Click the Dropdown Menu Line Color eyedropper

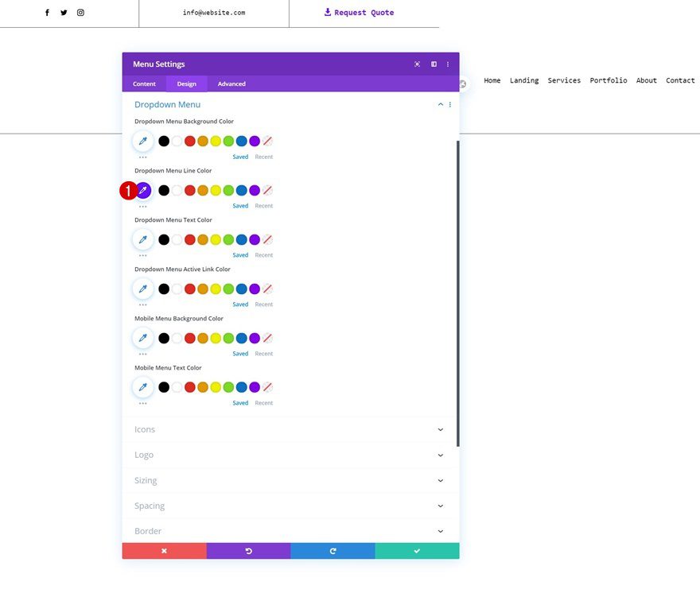(143, 191)
